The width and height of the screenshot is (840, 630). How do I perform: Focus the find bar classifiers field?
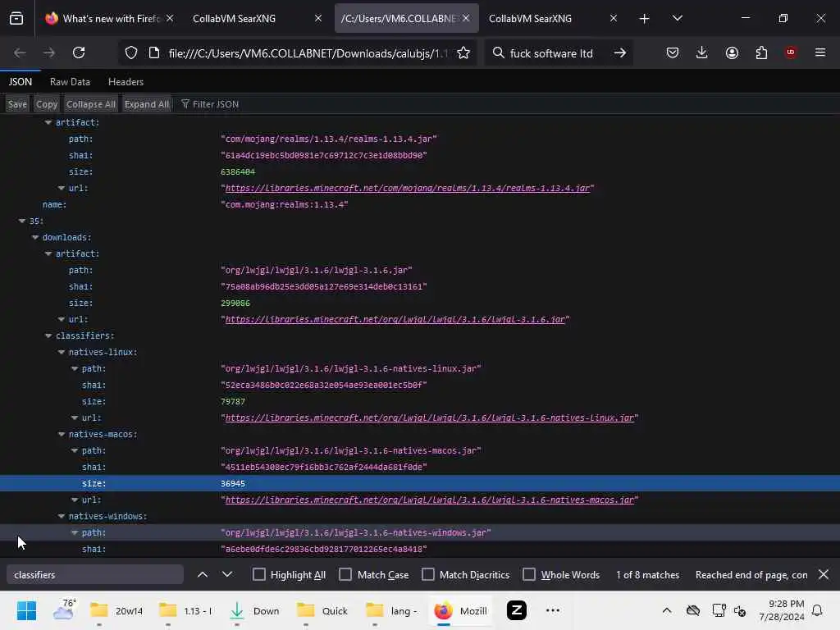pos(95,574)
